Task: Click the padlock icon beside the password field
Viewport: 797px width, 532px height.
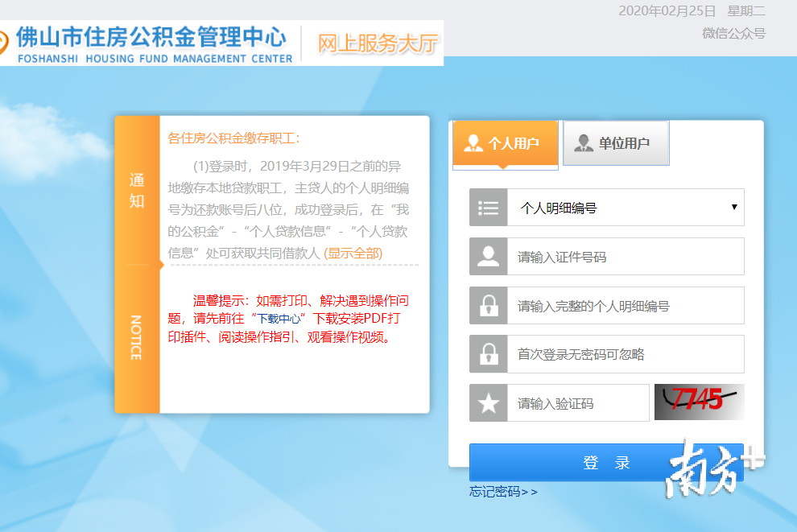Action: pos(489,353)
